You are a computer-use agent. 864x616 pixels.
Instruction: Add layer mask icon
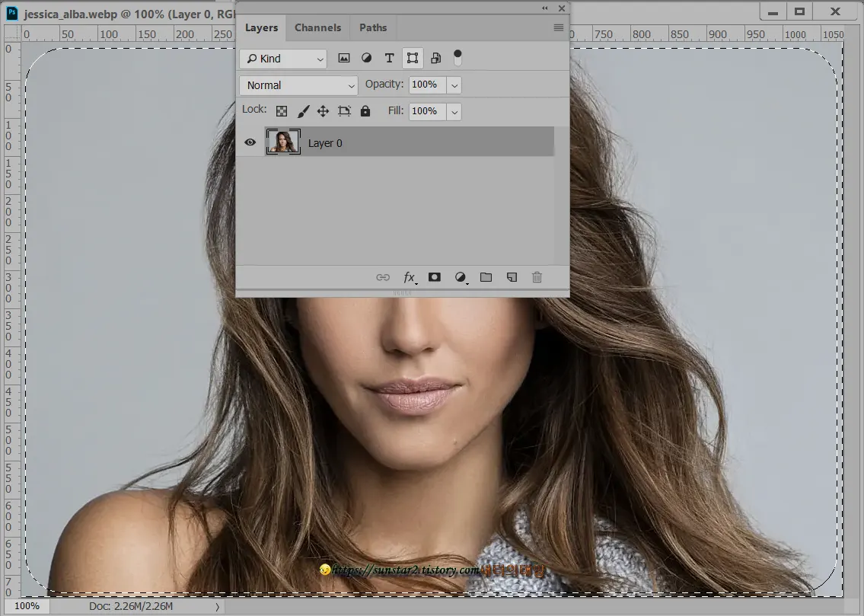(435, 277)
